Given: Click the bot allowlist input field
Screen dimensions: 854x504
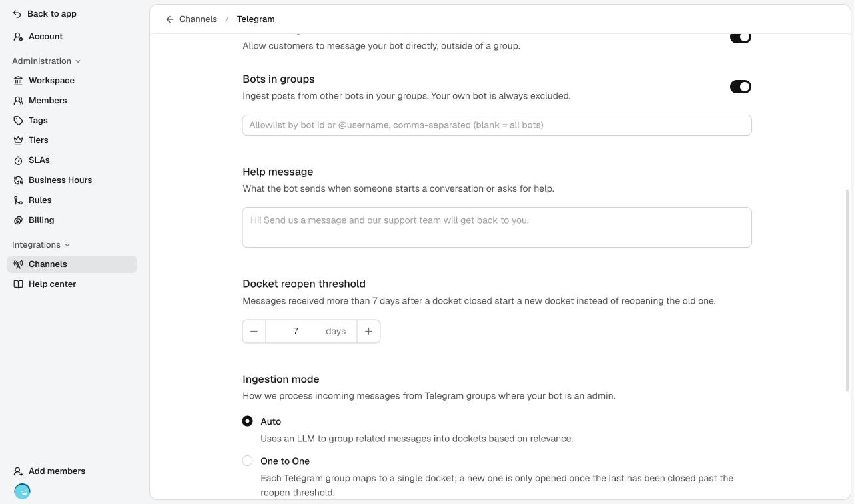Looking at the screenshot, I should [x=497, y=125].
